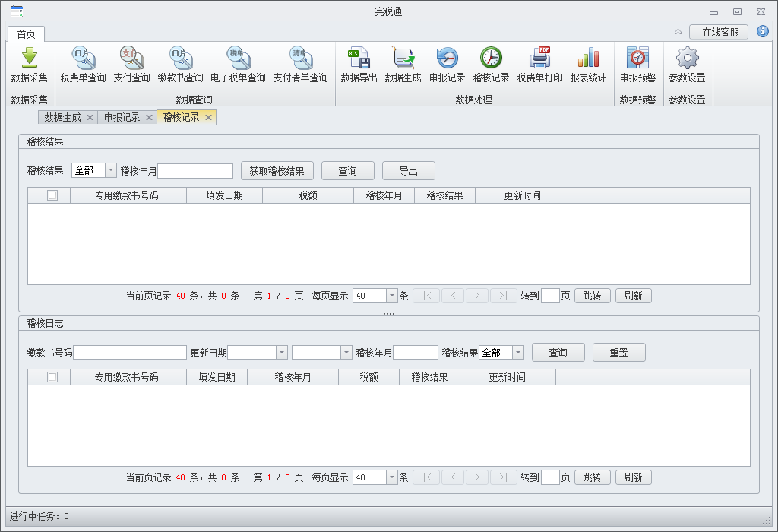
Task: Click 查询 button in 稽核结果 panel
Action: point(348,171)
